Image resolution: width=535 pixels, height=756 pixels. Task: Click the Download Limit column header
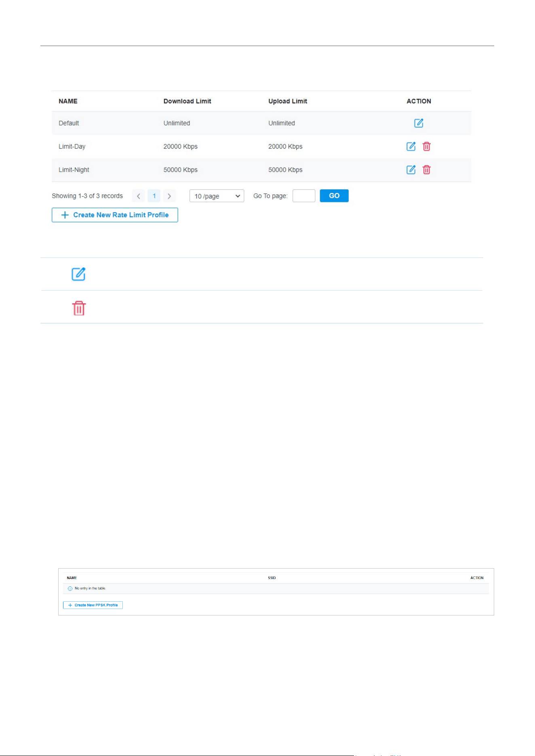point(187,101)
